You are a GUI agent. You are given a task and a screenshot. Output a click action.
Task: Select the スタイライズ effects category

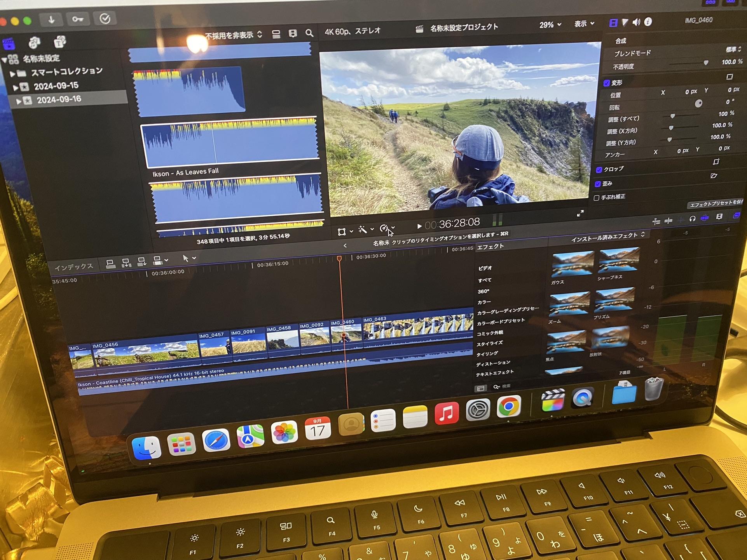click(x=489, y=343)
